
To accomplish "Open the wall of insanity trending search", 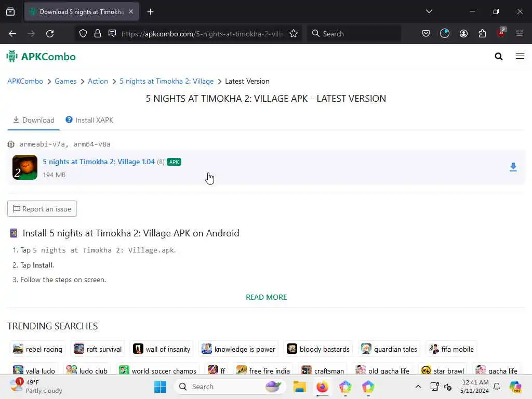I will pyautogui.click(x=162, y=349).
